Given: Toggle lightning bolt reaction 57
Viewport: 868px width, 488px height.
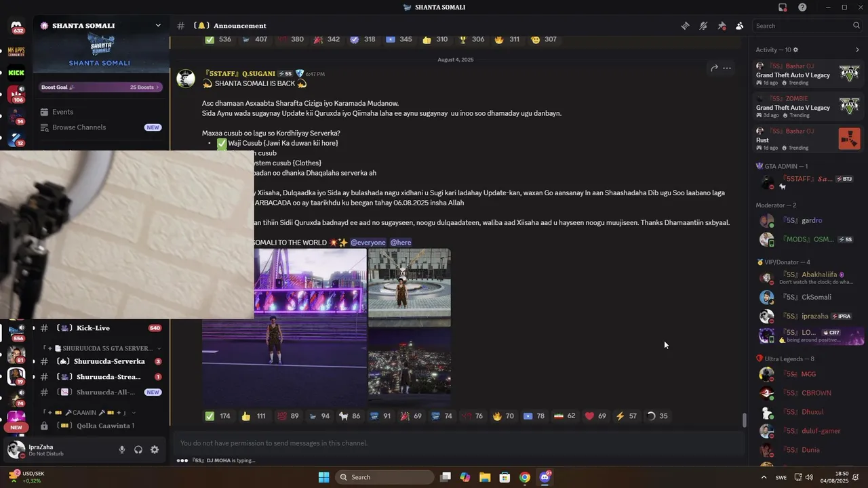Looking at the screenshot, I should 626,416.
